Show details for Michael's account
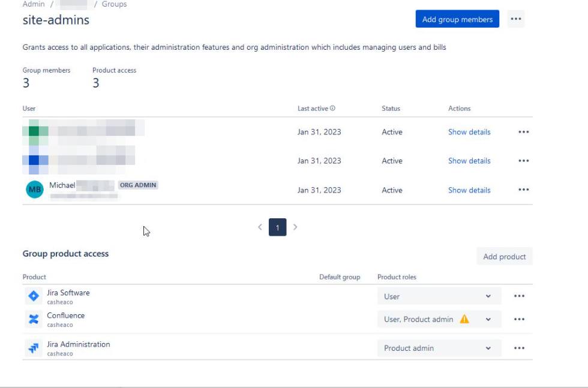Viewport: 588px width, 388px height. tap(469, 190)
